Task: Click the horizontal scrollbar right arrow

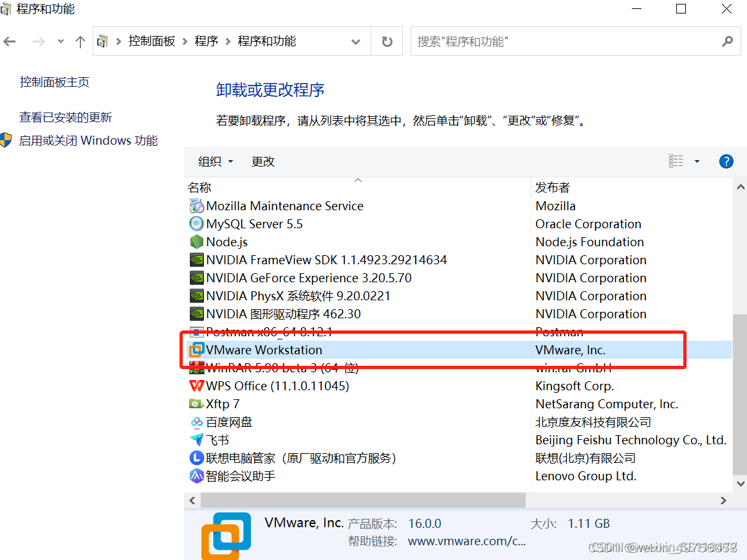Action: click(723, 500)
